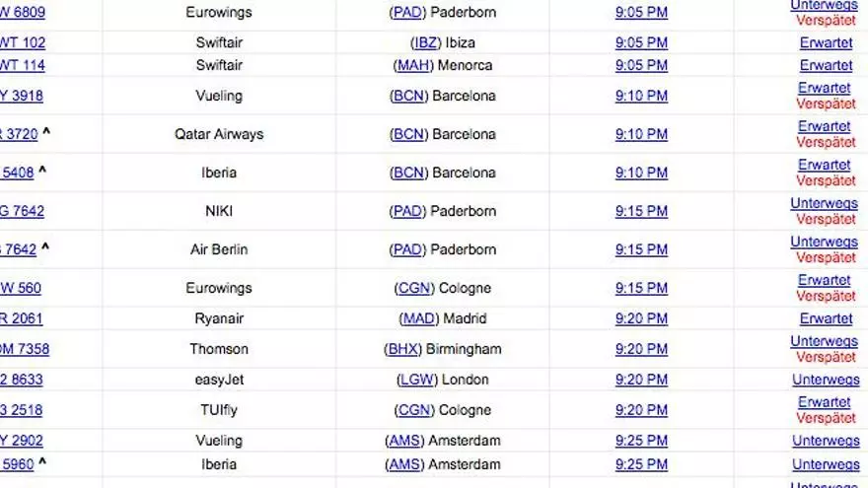
Task: Open the MAH Menorca airport link
Action: 412,66
